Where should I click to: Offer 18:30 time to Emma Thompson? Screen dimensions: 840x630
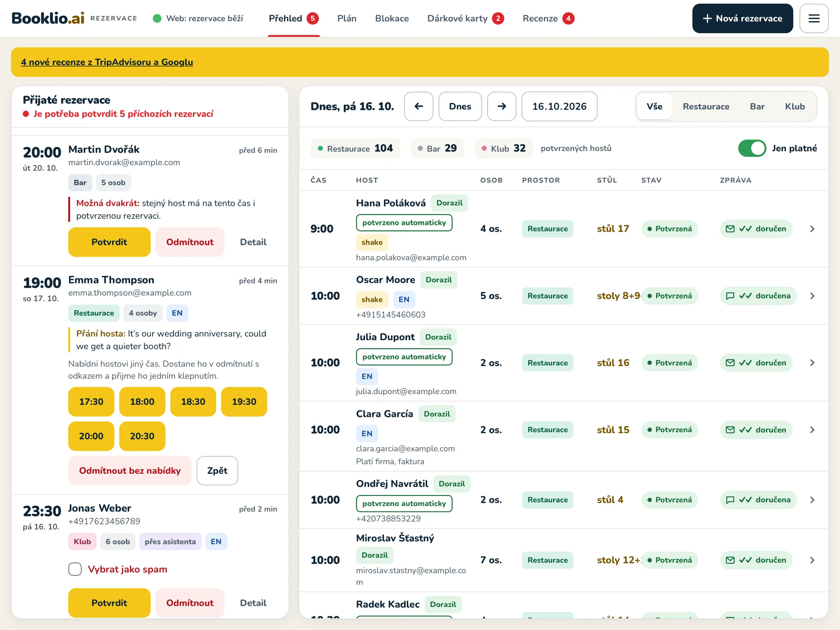(193, 402)
